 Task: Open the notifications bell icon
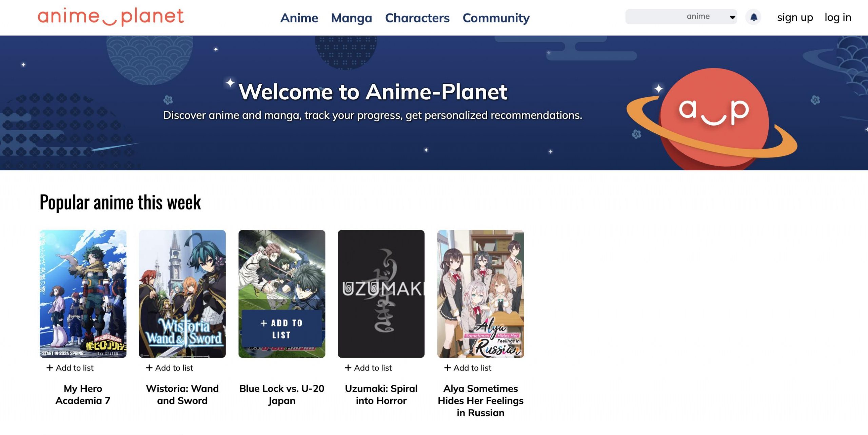click(753, 17)
